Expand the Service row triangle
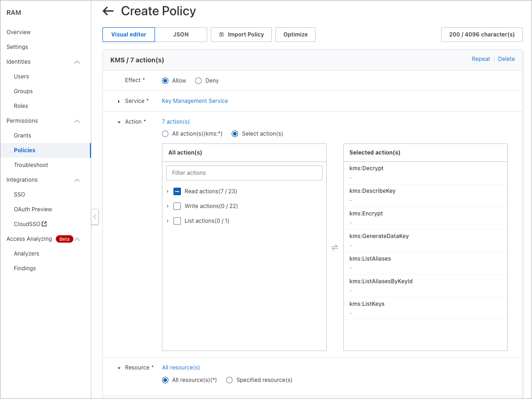 119,101
